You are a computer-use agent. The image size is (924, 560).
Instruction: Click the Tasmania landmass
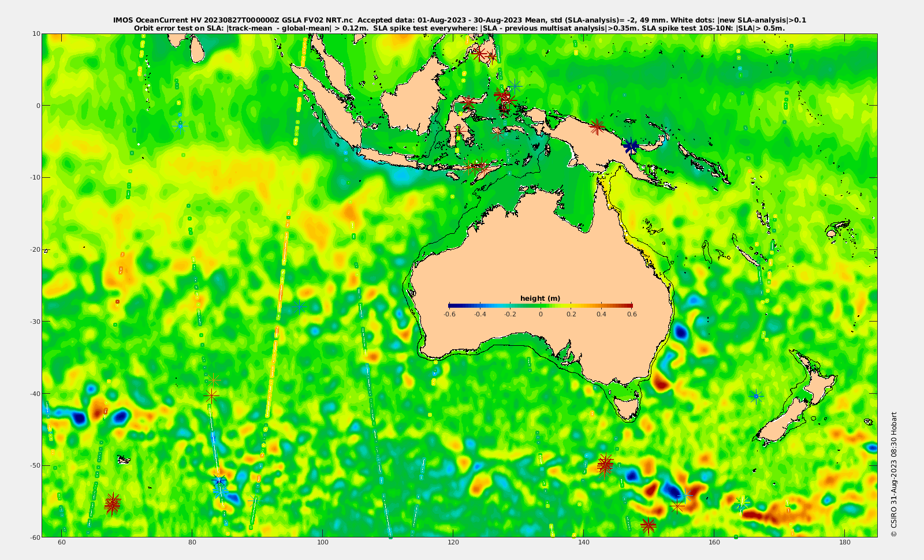pos(627,406)
